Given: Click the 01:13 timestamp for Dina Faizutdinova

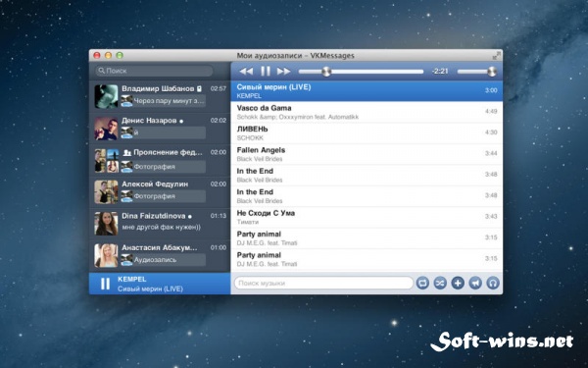Looking at the screenshot, I should click(219, 216).
